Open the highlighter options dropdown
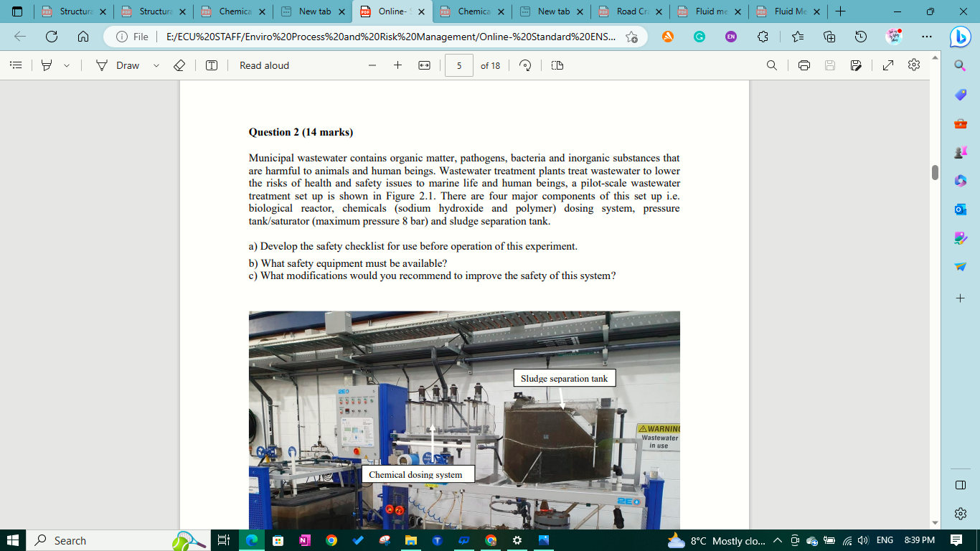This screenshot has height=551, width=980. 66,65
